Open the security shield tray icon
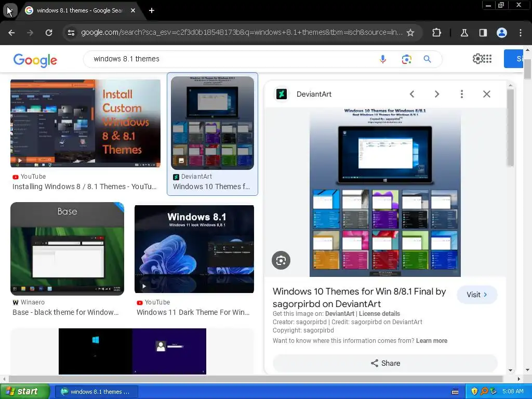The height and width of the screenshot is (399, 532). coord(474,392)
